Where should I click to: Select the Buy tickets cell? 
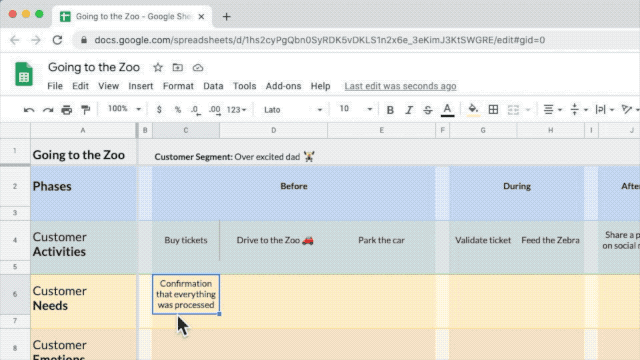click(186, 240)
